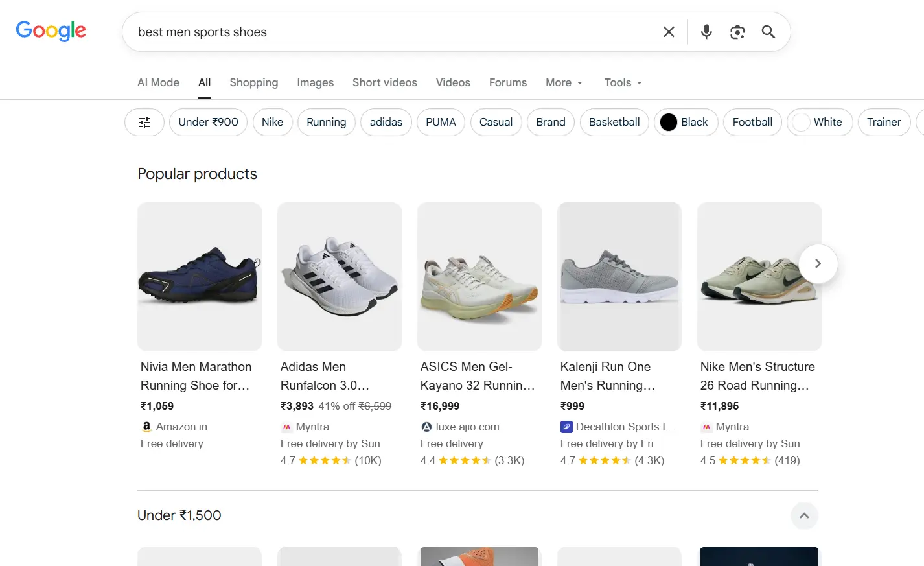Open the Shopping tab
The image size is (924, 566).
click(254, 82)
